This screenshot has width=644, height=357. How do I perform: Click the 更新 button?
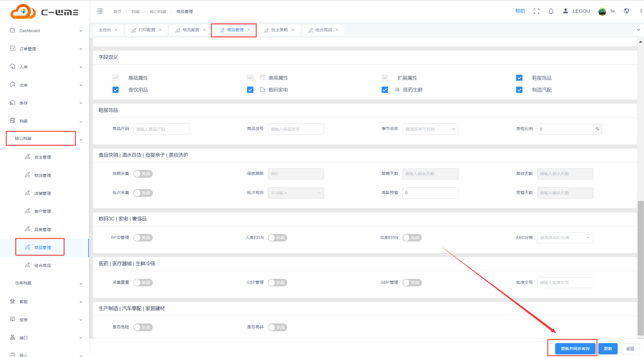(x=608, y=349)
